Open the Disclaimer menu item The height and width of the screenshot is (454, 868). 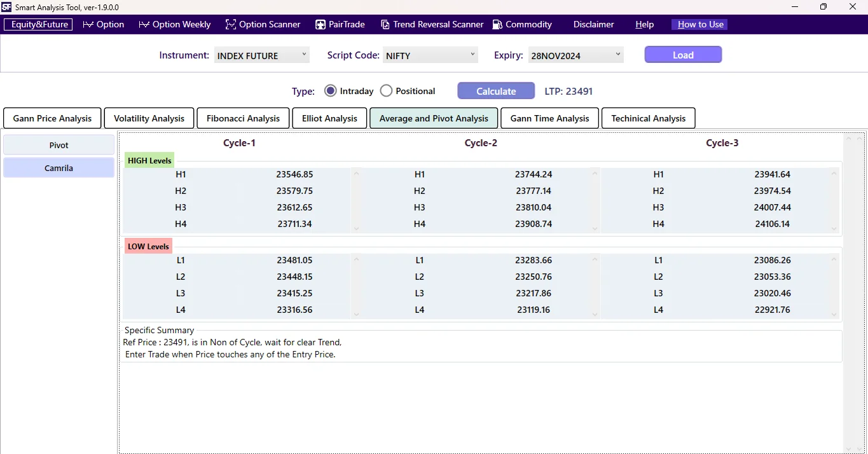pyautogui.click(x=593, y=24)
